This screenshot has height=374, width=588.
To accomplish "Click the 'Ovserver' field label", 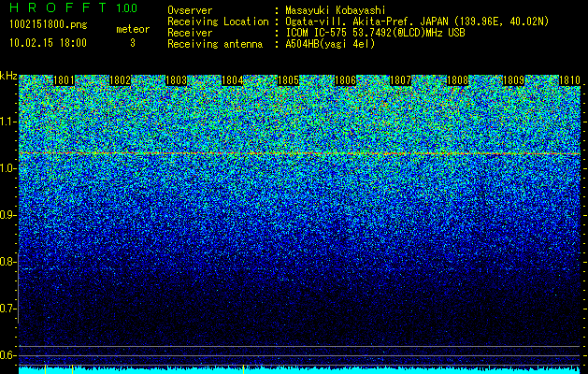I will point(190,10).
